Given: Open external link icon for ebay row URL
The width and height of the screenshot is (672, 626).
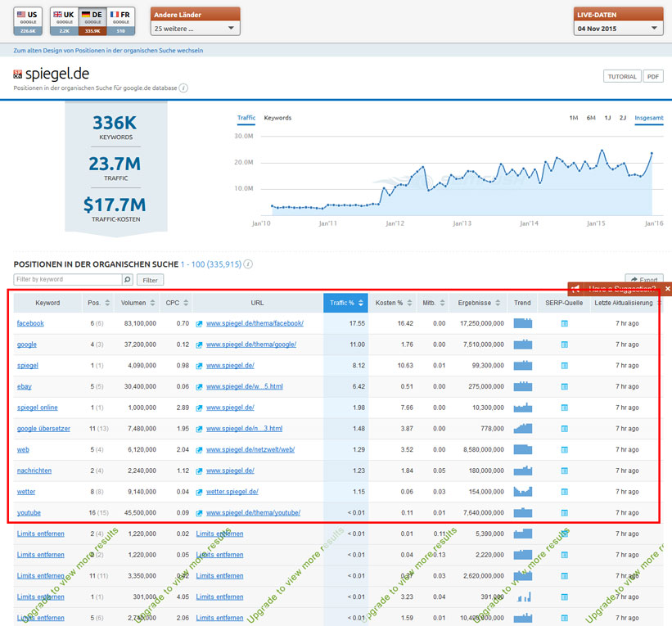Looking at the screenshot, I should point(199,387).
